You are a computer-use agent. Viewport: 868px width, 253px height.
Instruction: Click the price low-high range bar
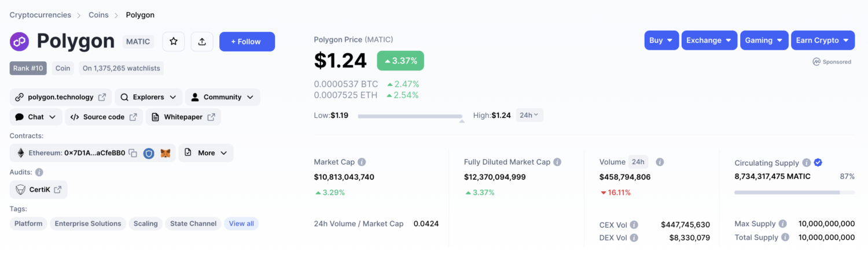410,116
